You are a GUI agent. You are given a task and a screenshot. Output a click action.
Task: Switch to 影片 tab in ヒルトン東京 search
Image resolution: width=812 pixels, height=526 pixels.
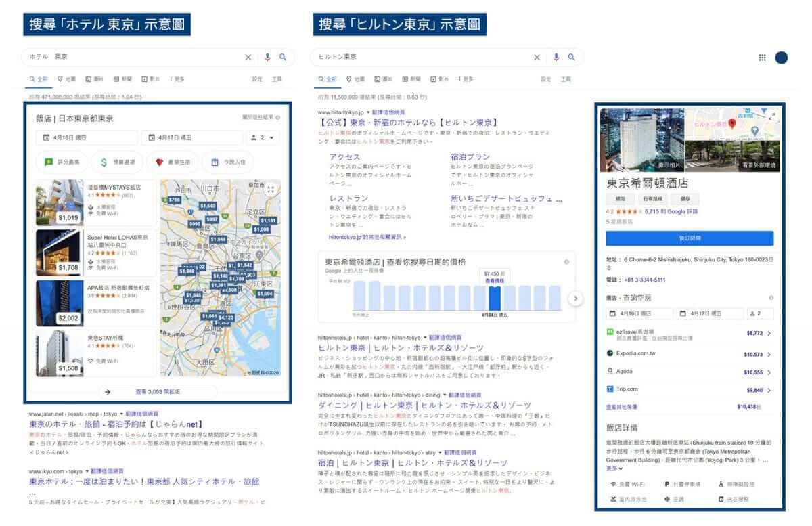click(440, 79)
